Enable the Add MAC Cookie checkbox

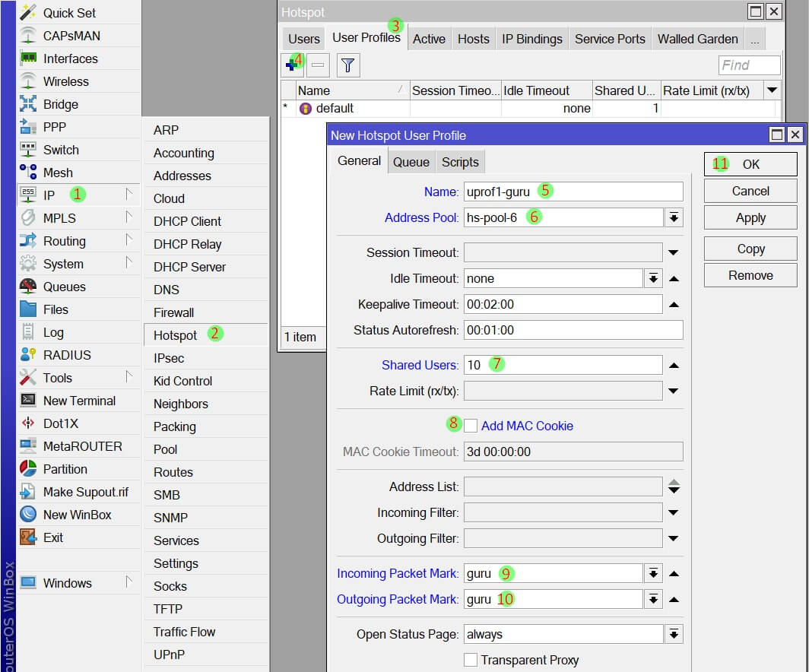pos(471,426)
